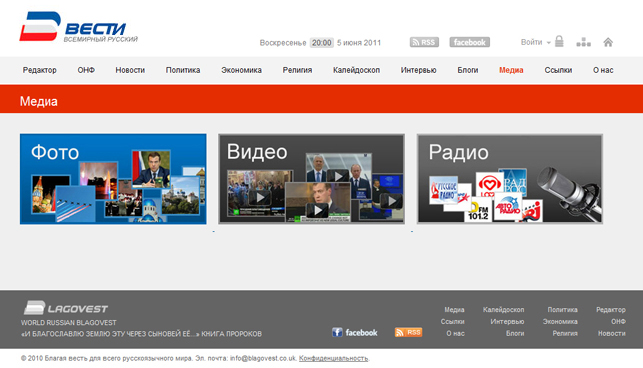The height and width of the screenshot is (368, 643).
Task: Open the Фото gallery tile
Action: tap(113, 179)
